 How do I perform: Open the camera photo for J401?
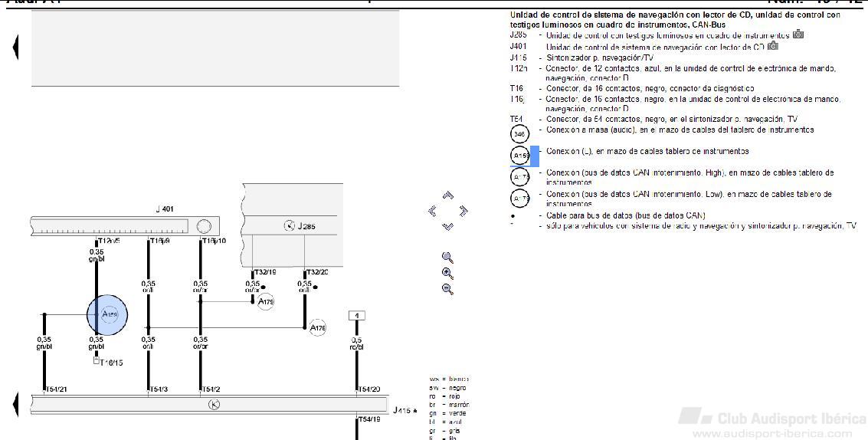pyautogui.click(x=773, y=46)
